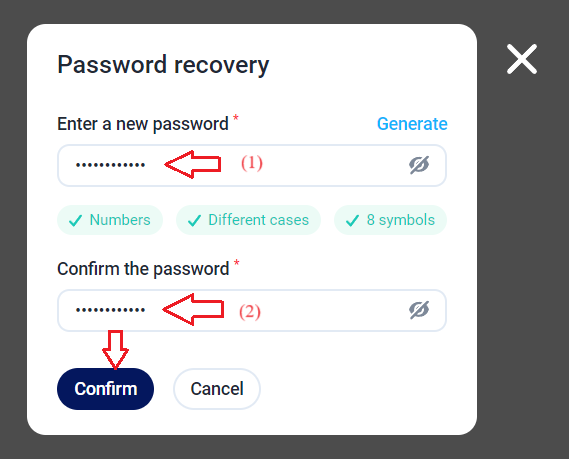The image size is (569, 459).
Task: Click the Enter a new password label
Action: [143, 124]
